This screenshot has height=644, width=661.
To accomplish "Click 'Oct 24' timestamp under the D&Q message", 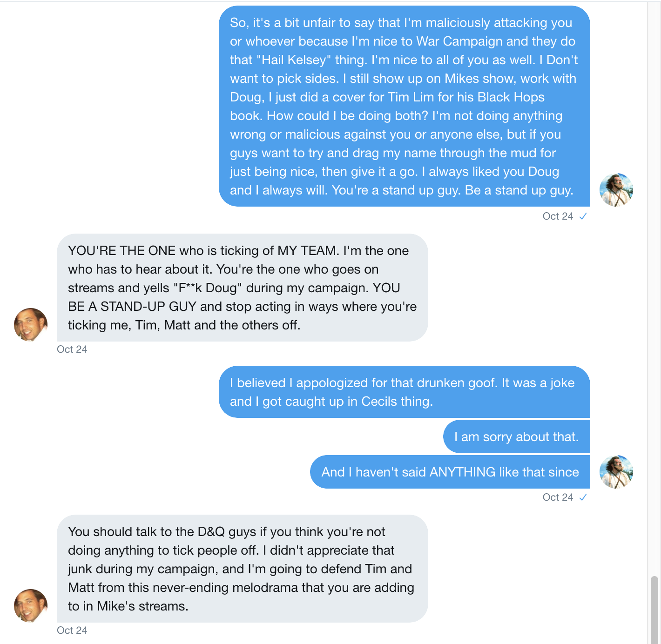I will pyautogui.click(x=72, y=631).
